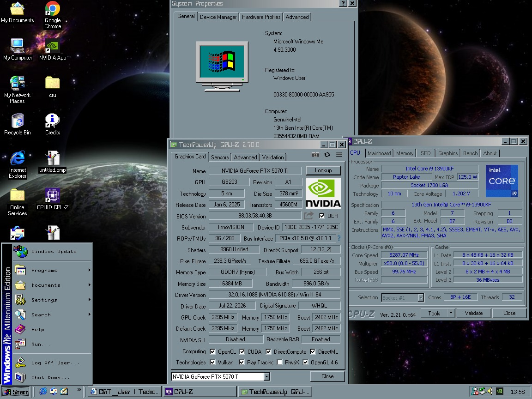The image size is (532, 399).
Task: Toggle DirectML checkbox
Action: click(x=313, y=351)
